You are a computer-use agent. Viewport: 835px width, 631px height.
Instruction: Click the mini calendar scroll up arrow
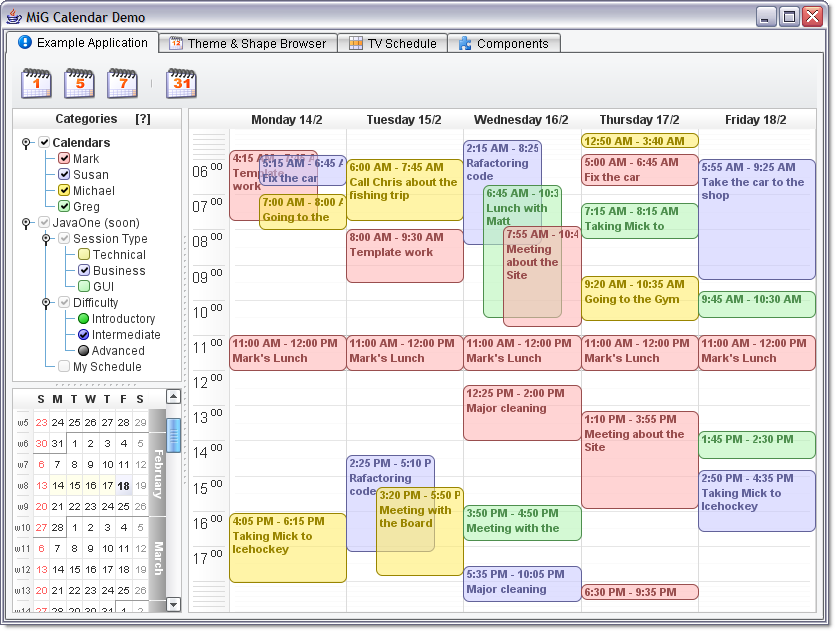[x=174, y=397]
